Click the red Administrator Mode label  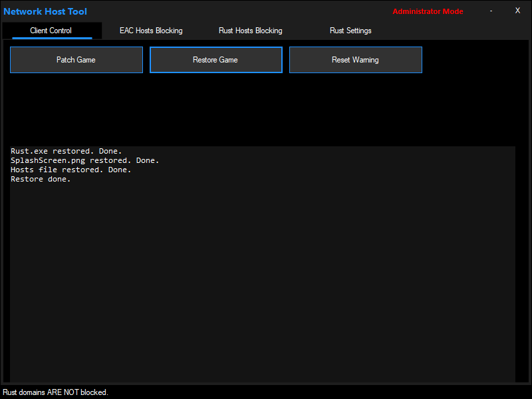point(428,11)
